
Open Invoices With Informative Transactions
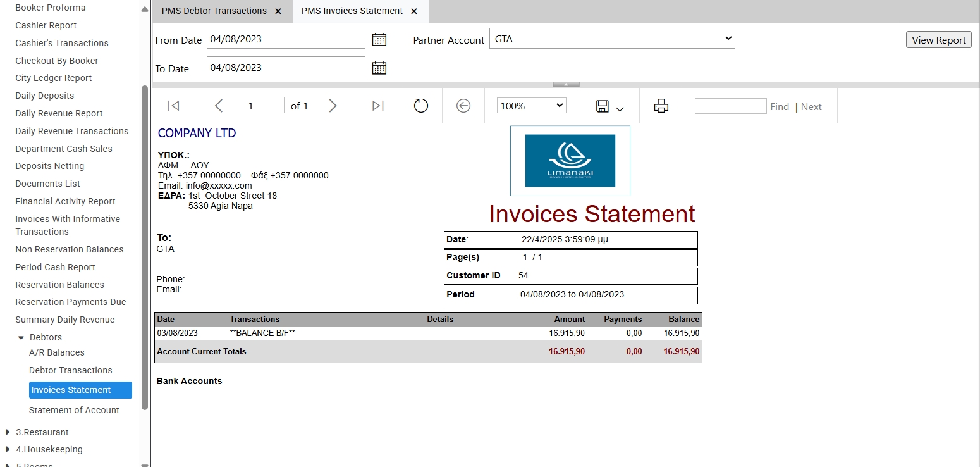point(68,225)
